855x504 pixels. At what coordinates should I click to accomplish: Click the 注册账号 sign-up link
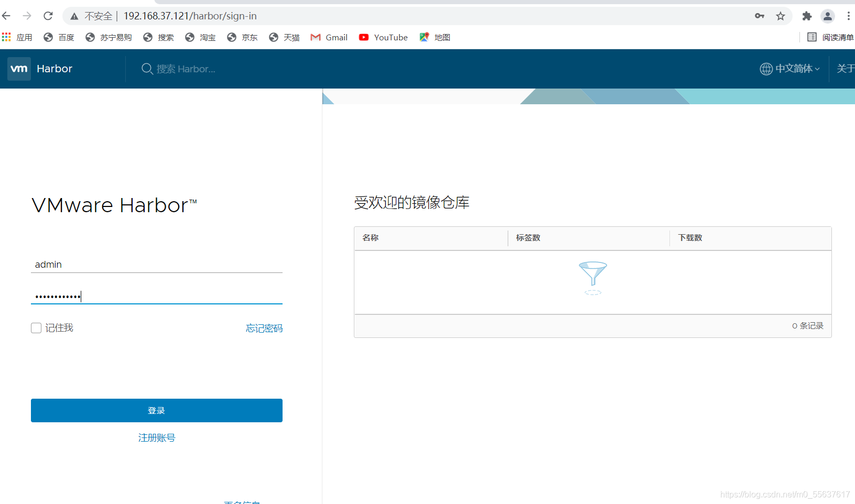tap(157, 437)
